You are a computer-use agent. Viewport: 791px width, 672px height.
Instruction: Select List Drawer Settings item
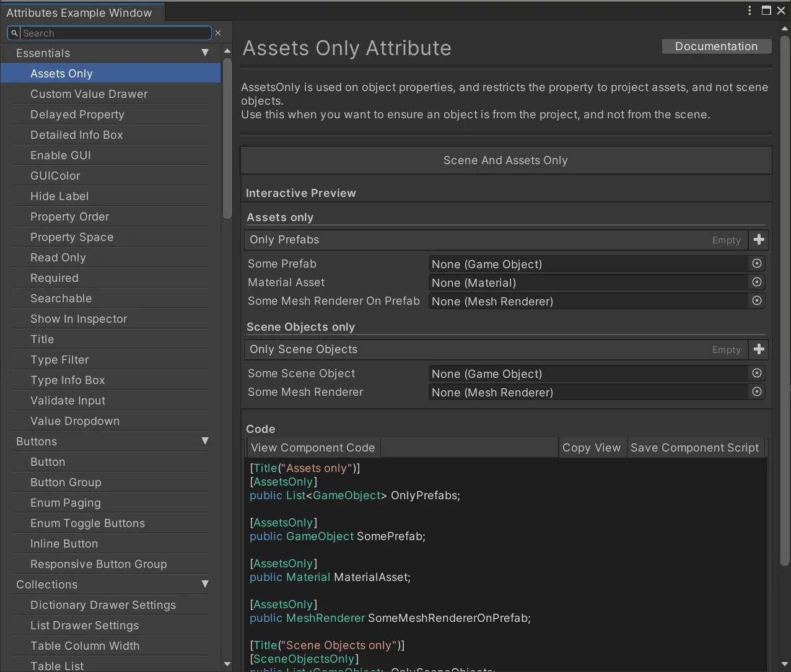[111, 626]
